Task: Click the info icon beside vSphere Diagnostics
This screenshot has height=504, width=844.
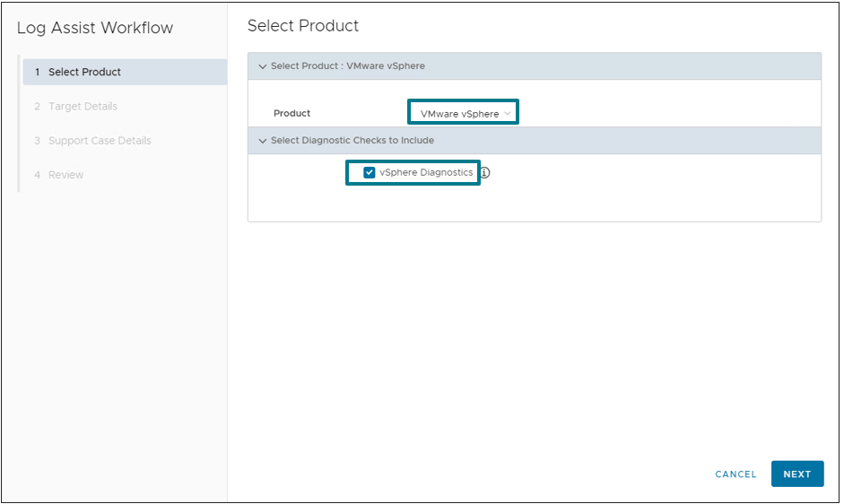Action: (485, 173)
